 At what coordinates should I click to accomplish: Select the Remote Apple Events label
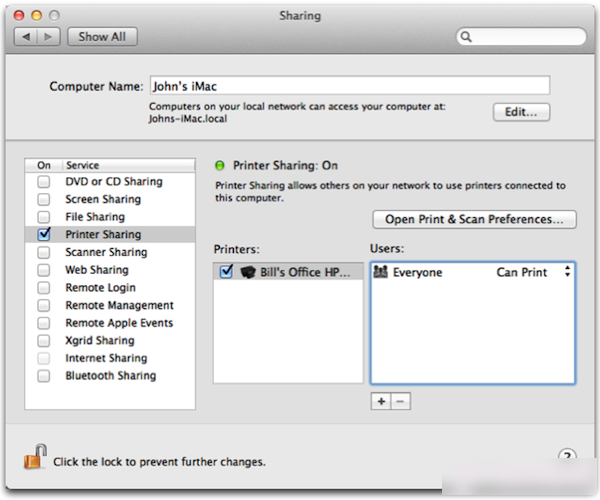click(119, 323)
